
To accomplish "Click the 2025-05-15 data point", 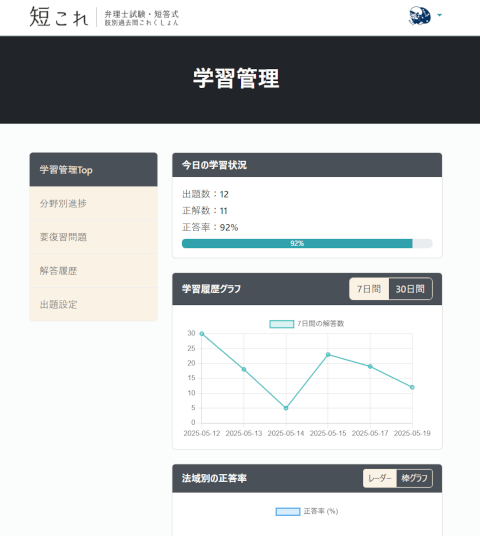I will click(x=328, y=354).
